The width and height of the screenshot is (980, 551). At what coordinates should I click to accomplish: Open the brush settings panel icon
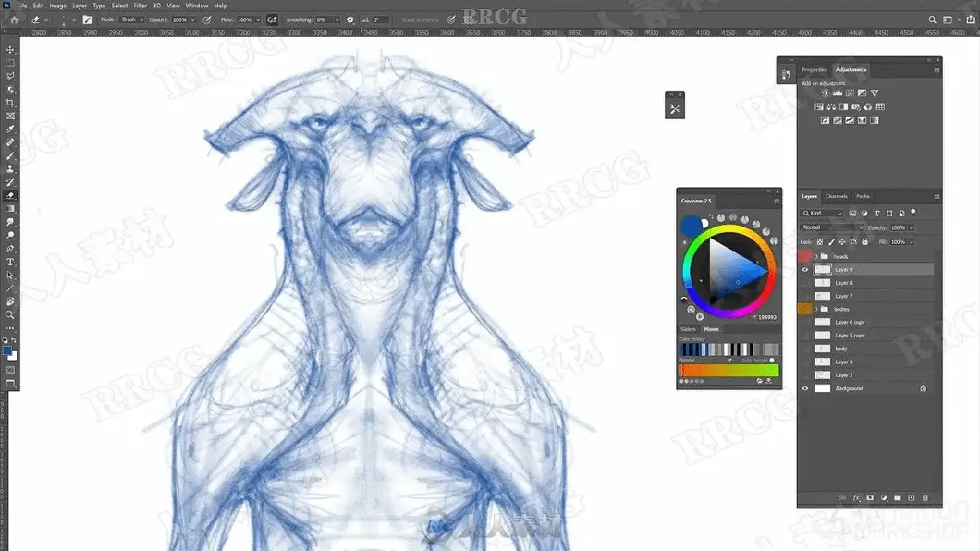click(x=87, y=19)
